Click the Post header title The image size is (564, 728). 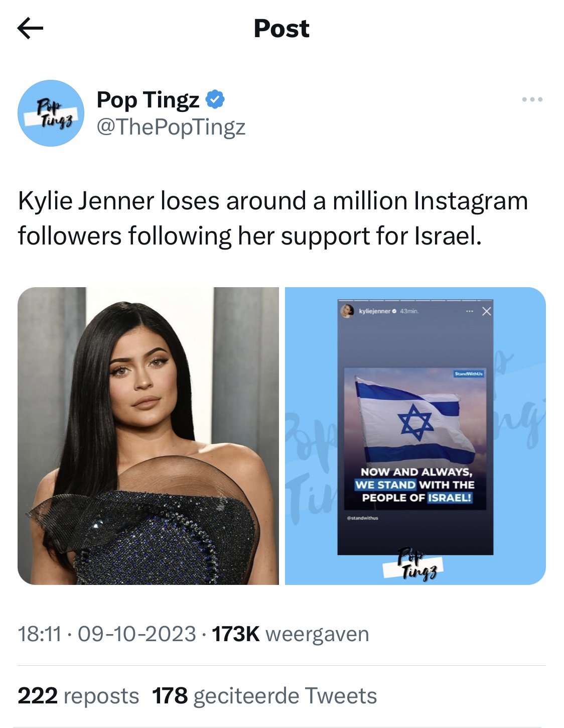coord(281,28)
